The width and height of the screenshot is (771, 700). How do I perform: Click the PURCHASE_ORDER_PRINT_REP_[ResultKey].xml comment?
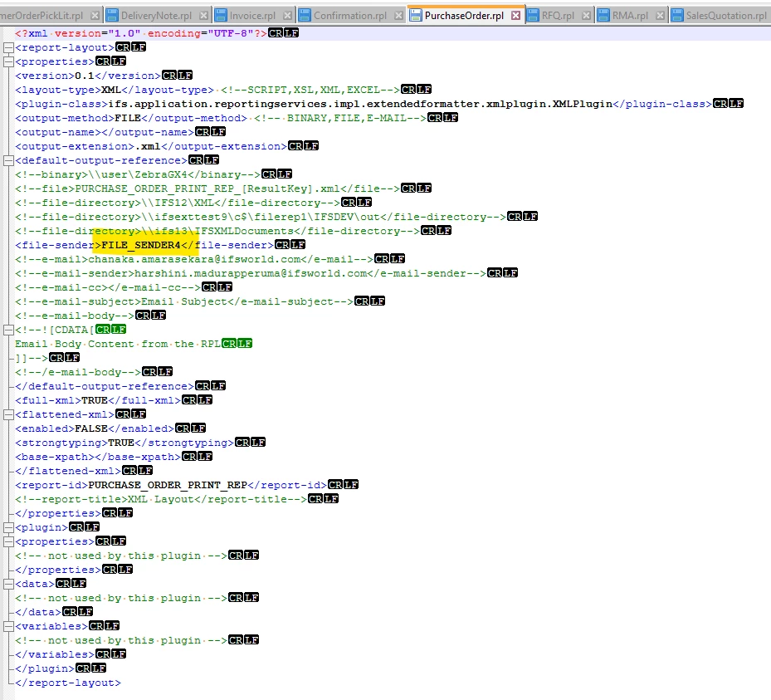coord(207,188)
